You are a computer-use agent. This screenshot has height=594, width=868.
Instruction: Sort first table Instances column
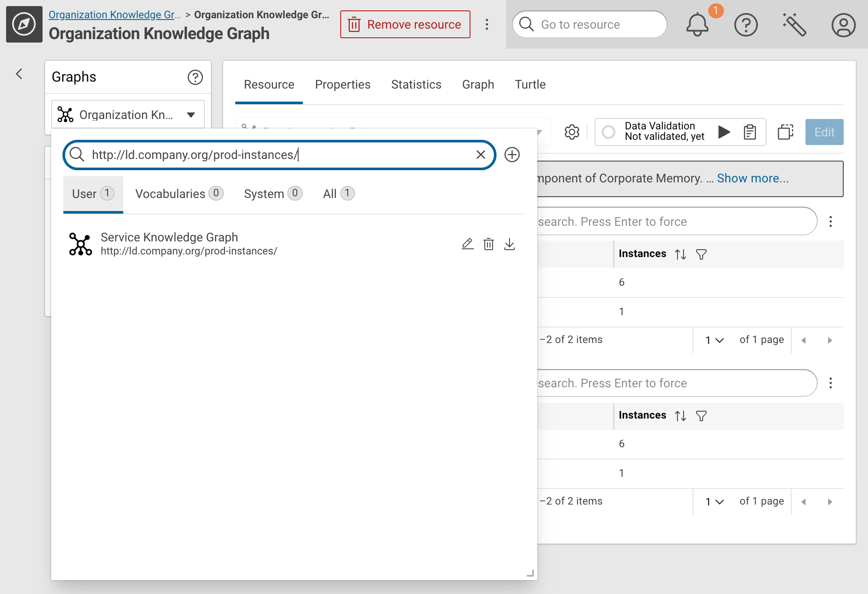tap(681, 254)
